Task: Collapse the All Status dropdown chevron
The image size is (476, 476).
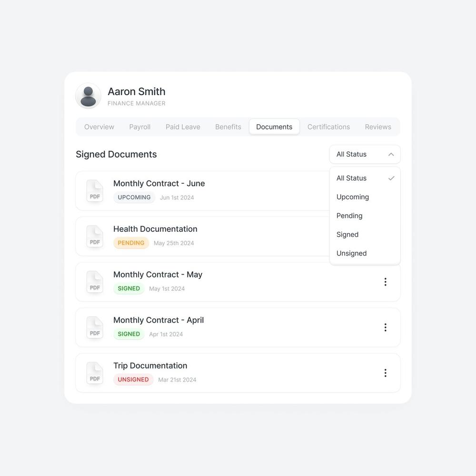Action: click(391, 154)
